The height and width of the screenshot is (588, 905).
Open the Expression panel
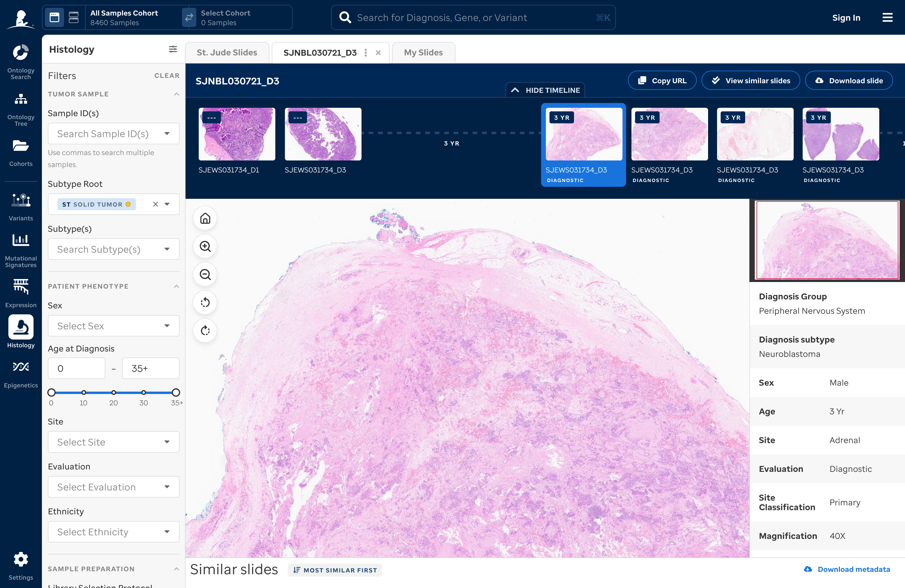pos(21,291)
